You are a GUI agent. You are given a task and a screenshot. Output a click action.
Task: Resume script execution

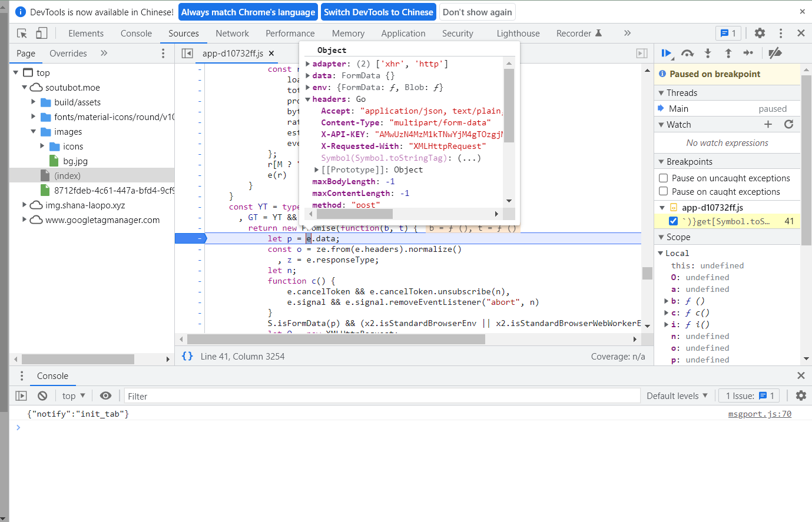coord(666,54)
